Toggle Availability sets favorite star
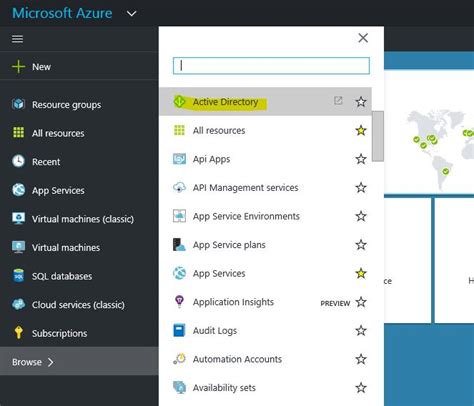This screenshot has width=474, height=406. point(361,388)
